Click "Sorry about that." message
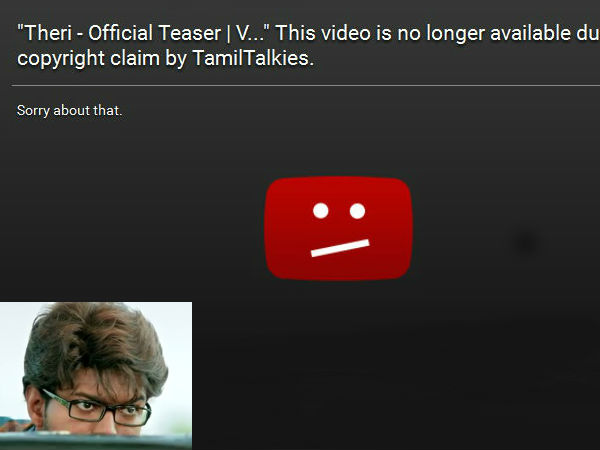 [x=69, y=111]
